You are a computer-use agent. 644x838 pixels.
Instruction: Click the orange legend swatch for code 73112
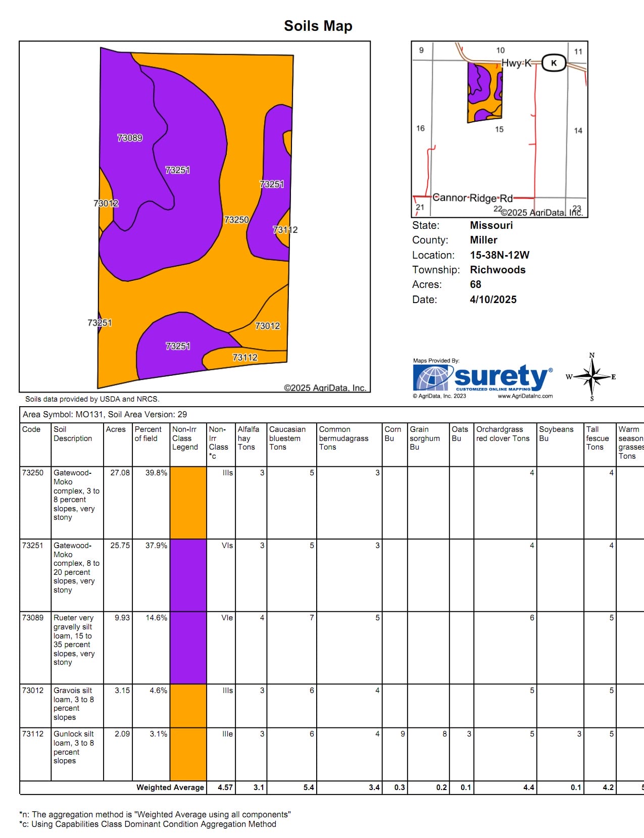(188, 754)
